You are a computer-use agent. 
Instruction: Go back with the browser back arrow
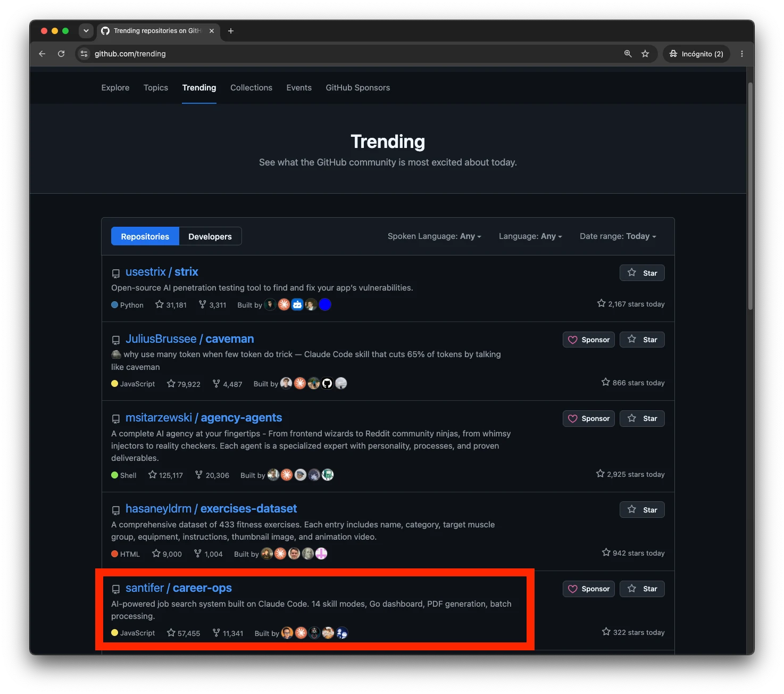point(42,54)
